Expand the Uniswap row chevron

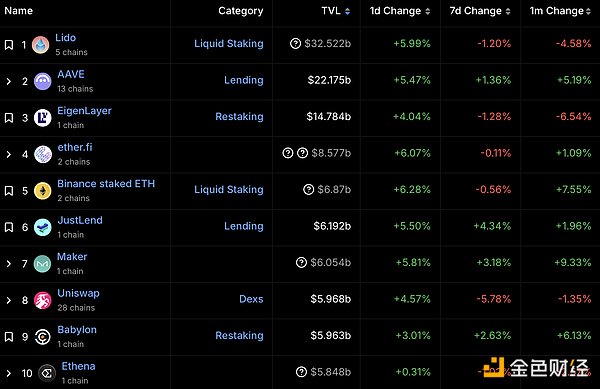tap(8, 300)
